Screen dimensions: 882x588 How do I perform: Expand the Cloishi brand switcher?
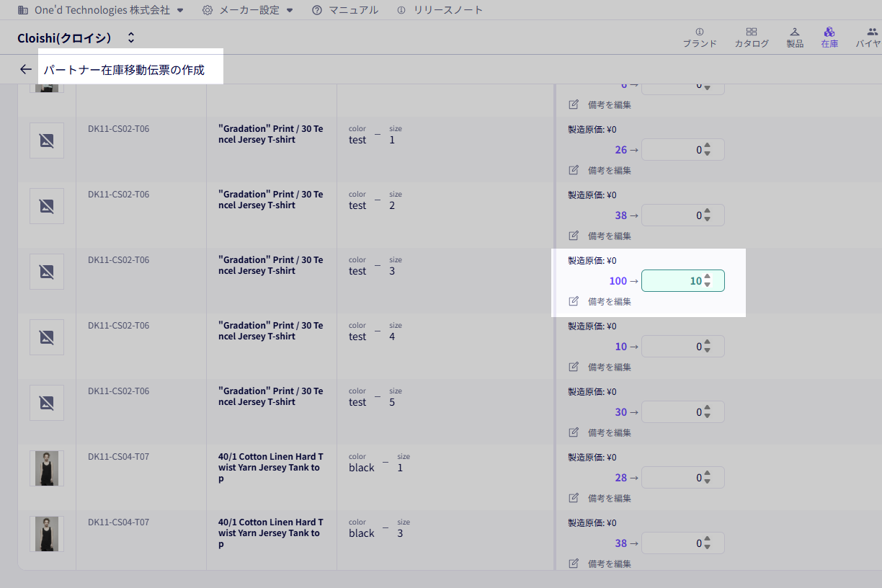click(x=130, y=37)
